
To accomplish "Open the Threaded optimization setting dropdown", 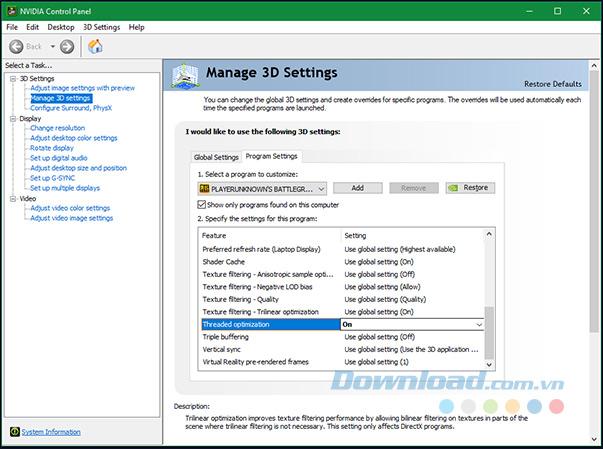I will (x=479, y=325).
